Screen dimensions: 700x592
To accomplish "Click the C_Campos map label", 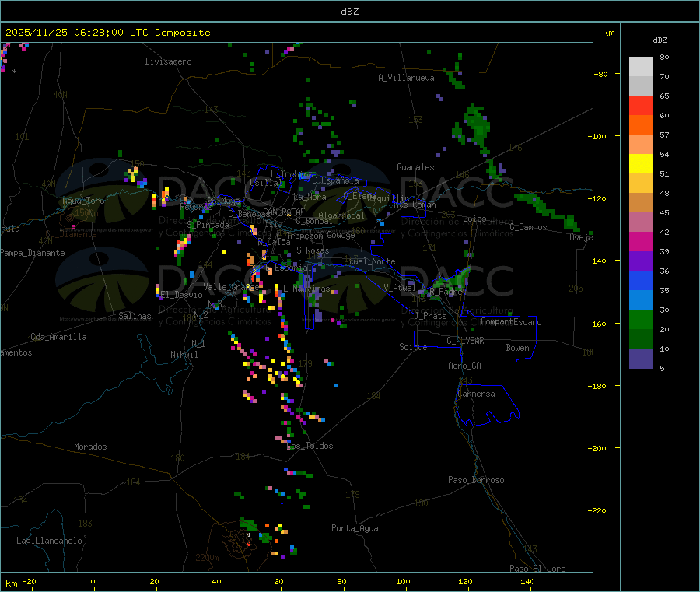I will coord(529,227).
